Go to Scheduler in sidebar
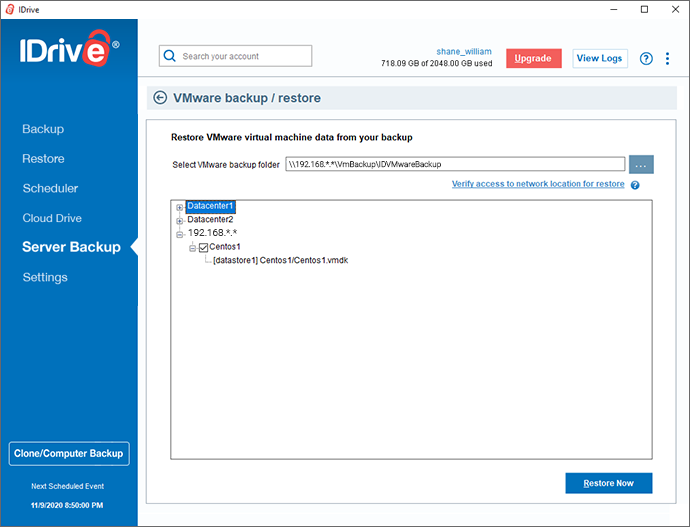The width and height of the screenshot is (690, 527). pos(50,188)
